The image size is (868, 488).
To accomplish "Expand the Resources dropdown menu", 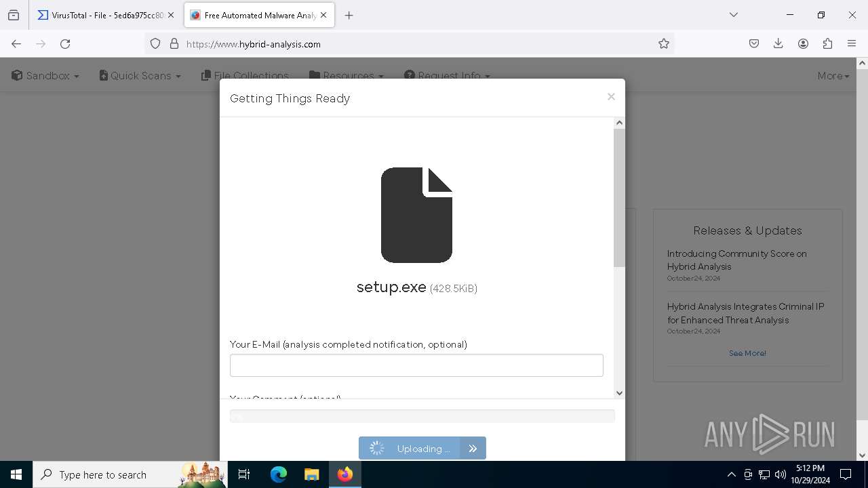I will [347, 76].
